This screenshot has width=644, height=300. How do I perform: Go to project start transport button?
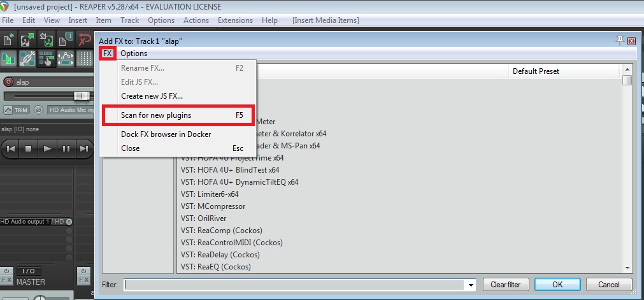click(x=11, y=148)
